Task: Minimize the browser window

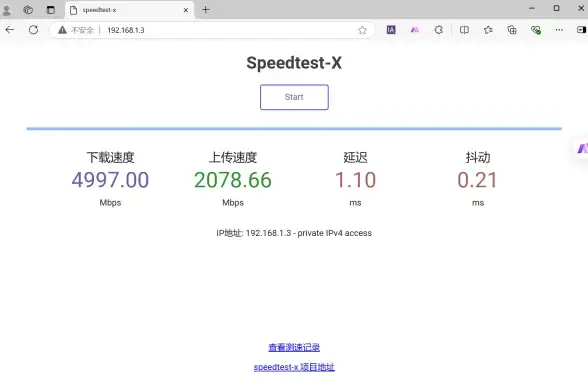Action: point(532,8)
